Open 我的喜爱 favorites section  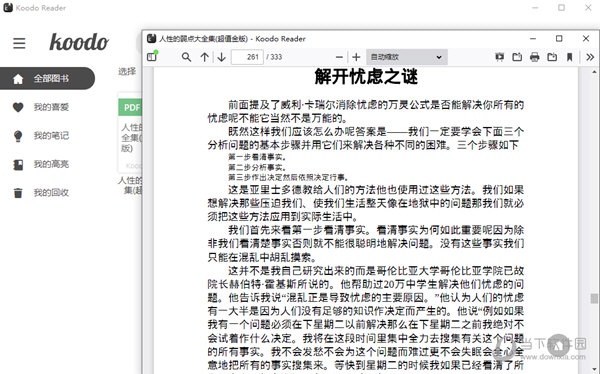pos(51,107)
